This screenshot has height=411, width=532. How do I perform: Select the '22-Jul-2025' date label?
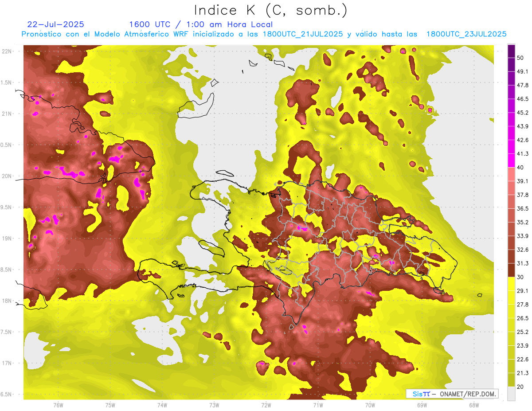coord(55,24)
